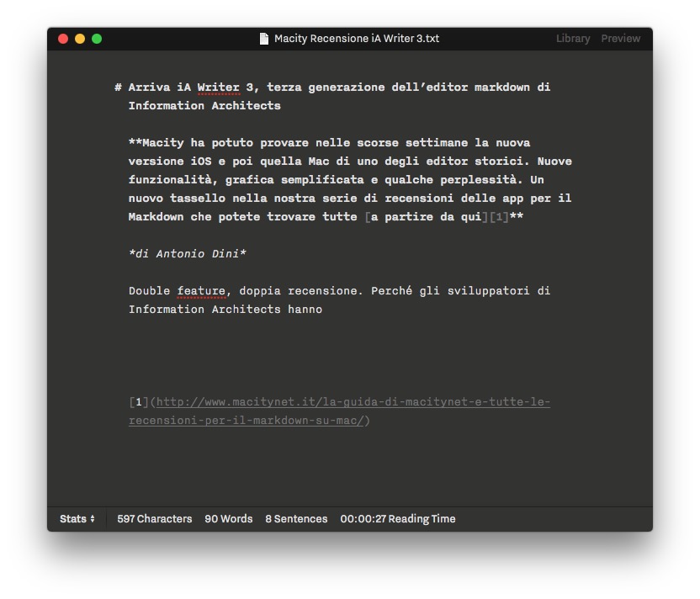The height and width of the screenshot is (599, 700).
Task: Click the [1] reference marker after 'qui'
Action: tap(499, 217)
